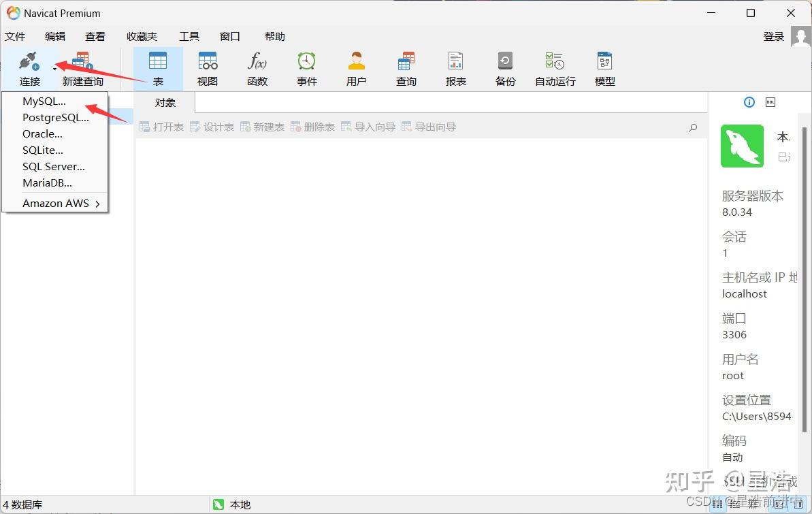Switch to the 对象 (Objects) tab

(x=165, y=103)
